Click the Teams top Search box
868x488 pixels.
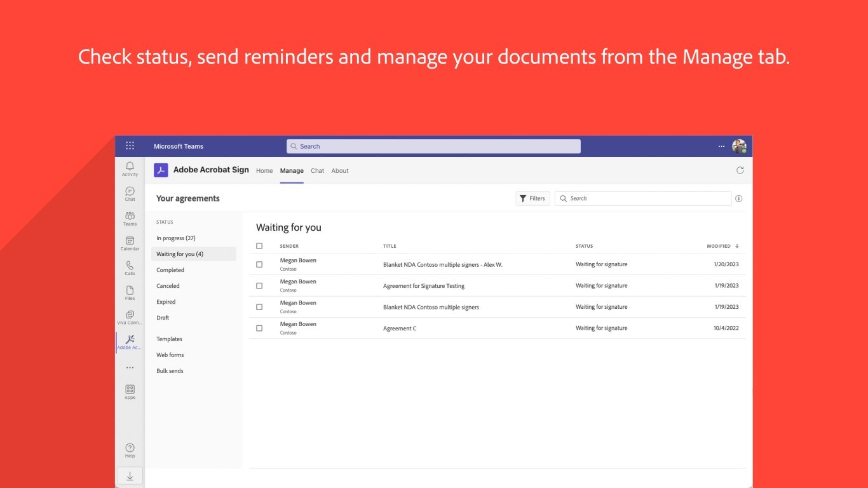click(x=433, y=146)
